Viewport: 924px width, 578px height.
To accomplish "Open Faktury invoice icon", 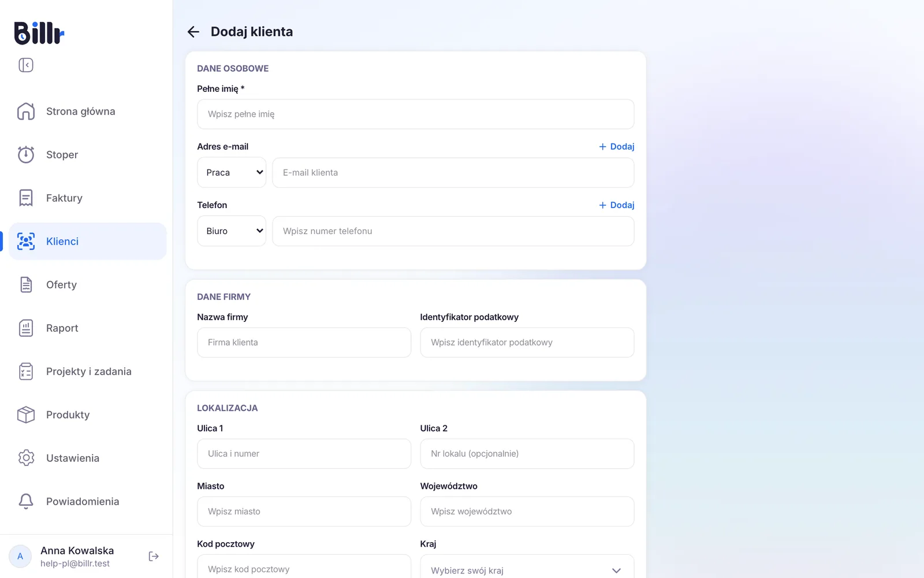I will (x=26, y=198).
